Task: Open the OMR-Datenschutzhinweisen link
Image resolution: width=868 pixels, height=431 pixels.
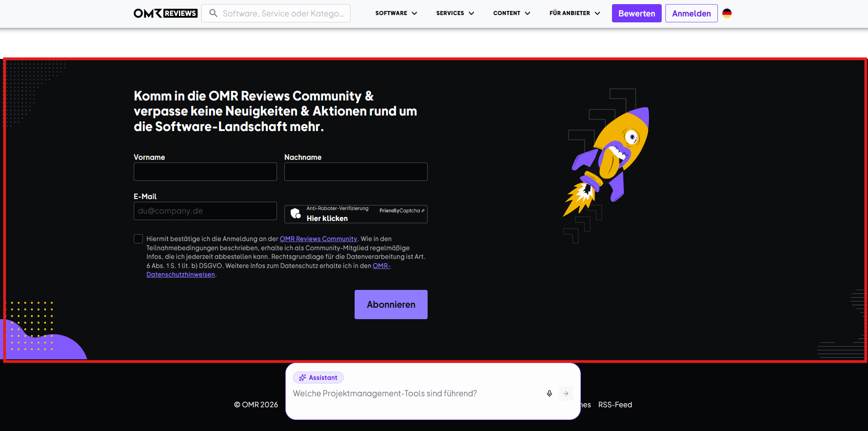Action: (181, 274)
